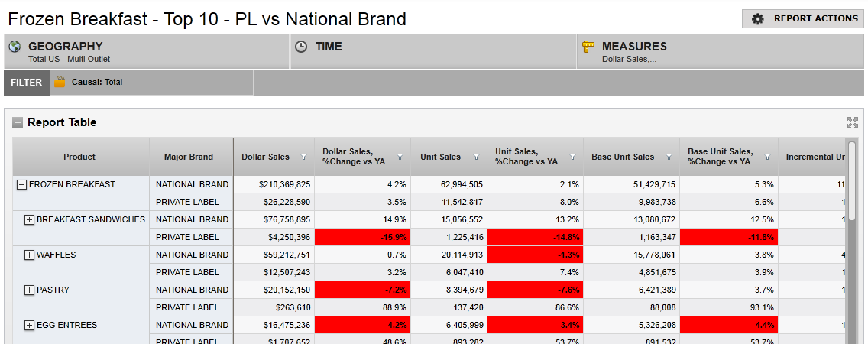868x344 pixels.
Task: Click the Causal filter lock icon
Action: pos(60,82)
